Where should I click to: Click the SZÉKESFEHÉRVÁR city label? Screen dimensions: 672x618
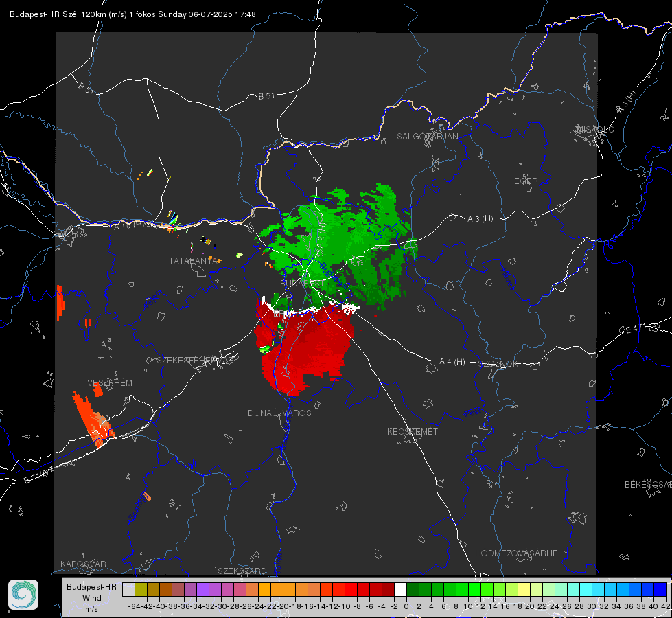(195, 360)
